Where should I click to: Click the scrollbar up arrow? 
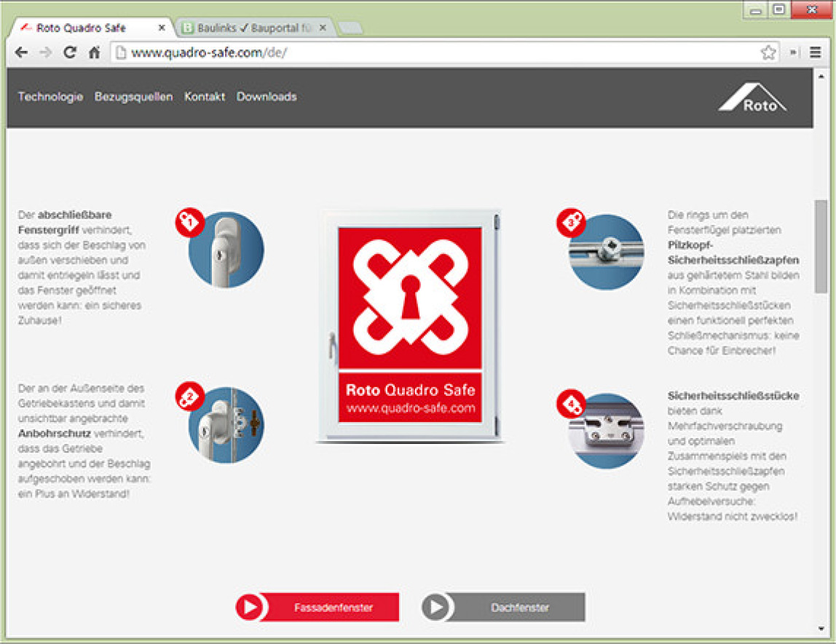point(821,77)
